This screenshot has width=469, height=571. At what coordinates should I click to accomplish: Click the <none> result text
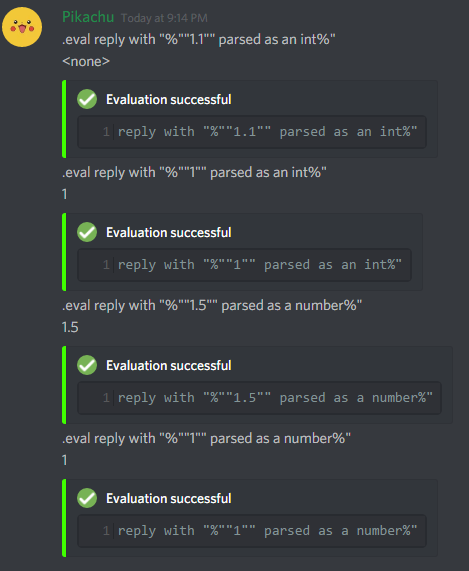86,61
